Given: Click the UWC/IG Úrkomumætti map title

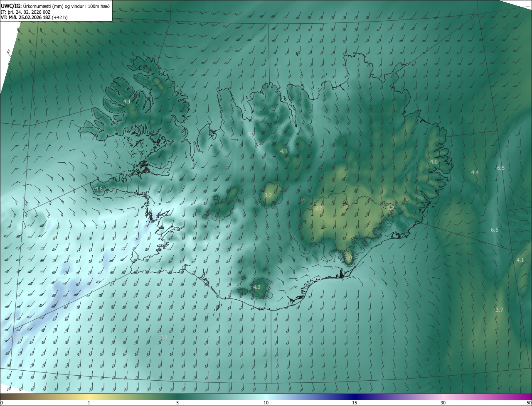Looking at the screenshot, I should pyautogui.click(x=56, y=5).
